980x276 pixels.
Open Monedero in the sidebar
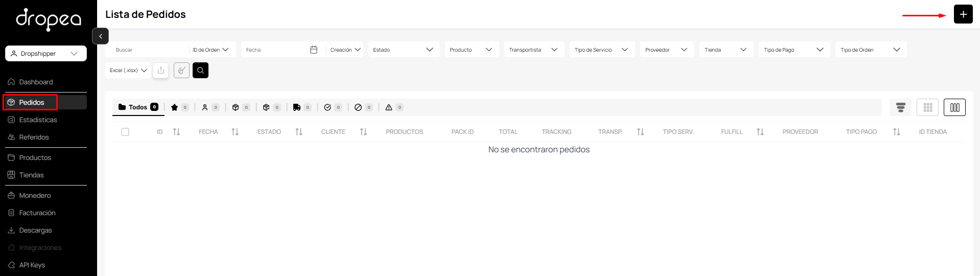click(x=35, y=195)
